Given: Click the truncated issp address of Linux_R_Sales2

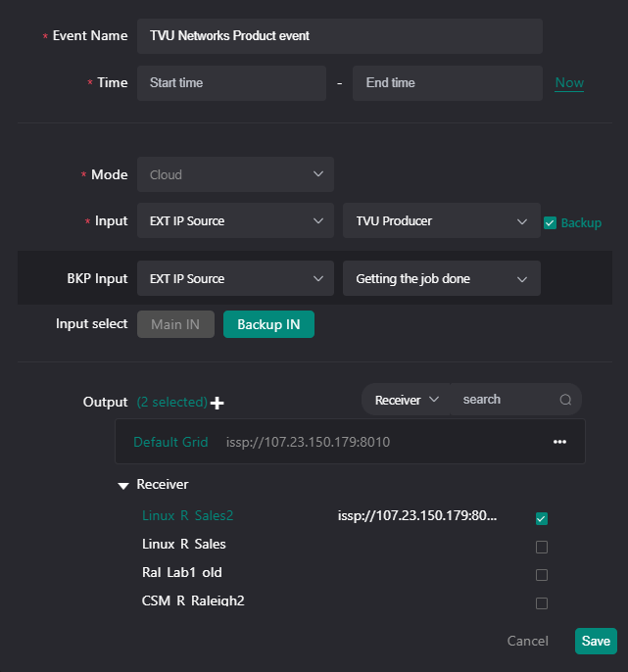Looking at the screenshot, I should pyautogui.click(x=417, y=515).
